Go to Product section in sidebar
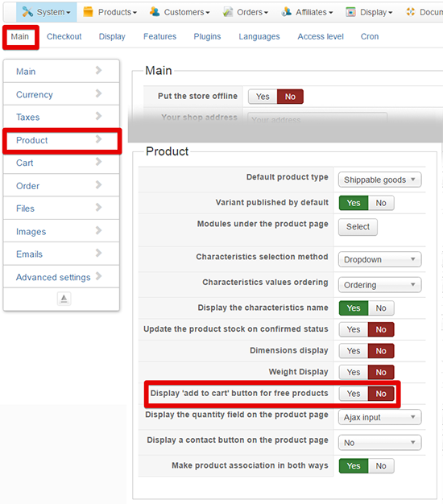The image size is (443, 504). 61,140
